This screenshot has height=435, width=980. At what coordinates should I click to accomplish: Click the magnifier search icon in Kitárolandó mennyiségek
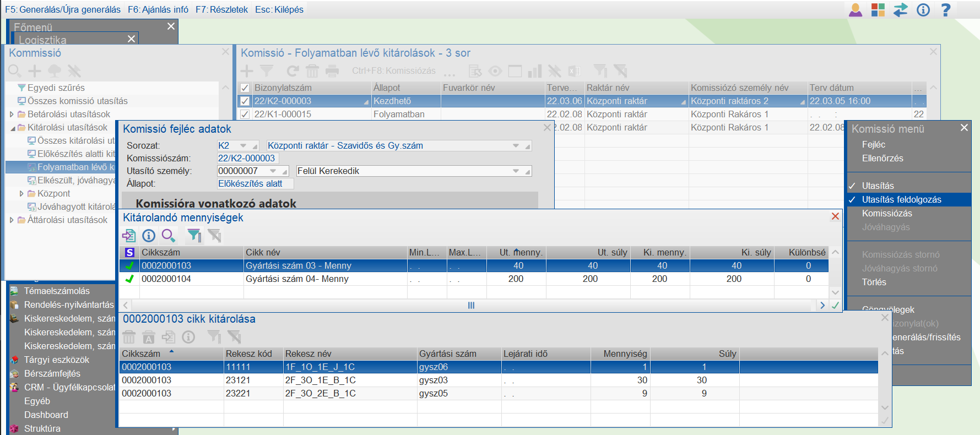[x=168, y=236]
